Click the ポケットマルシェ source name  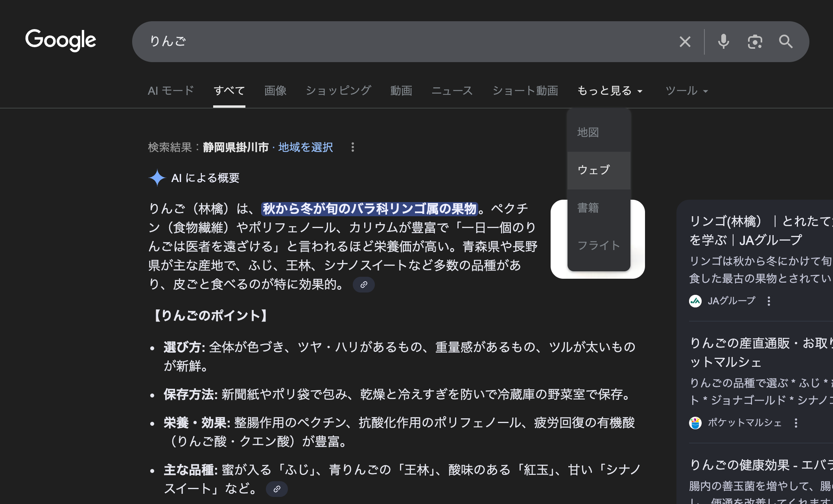tap(745, 423)
